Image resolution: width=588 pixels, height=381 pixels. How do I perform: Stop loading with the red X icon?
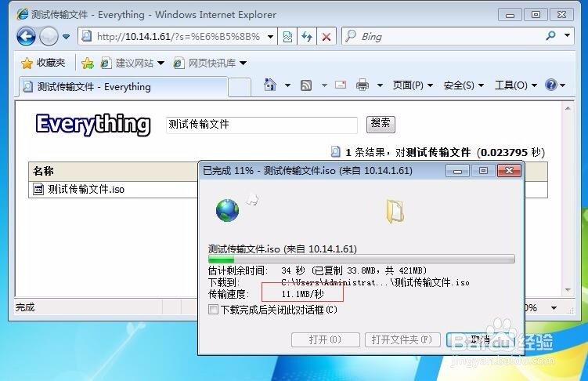[x=326, y=37]
